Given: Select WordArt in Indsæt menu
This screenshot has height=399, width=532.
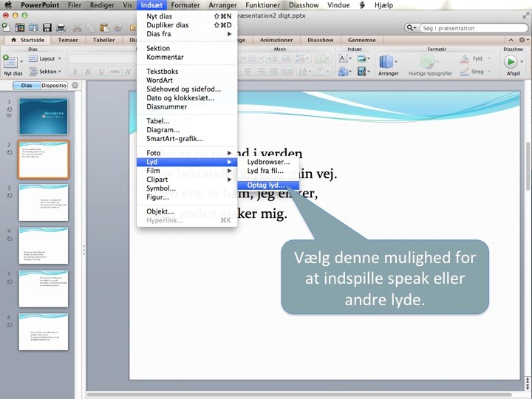Looking at the screenshot, I should pyautogui.click(x=187, y=81).
